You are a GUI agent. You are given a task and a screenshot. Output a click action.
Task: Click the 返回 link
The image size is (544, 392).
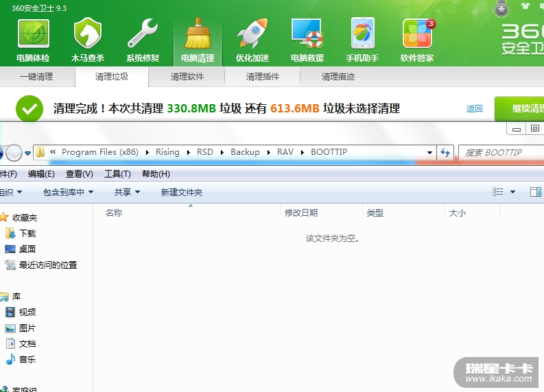click(x=474, y=109)
